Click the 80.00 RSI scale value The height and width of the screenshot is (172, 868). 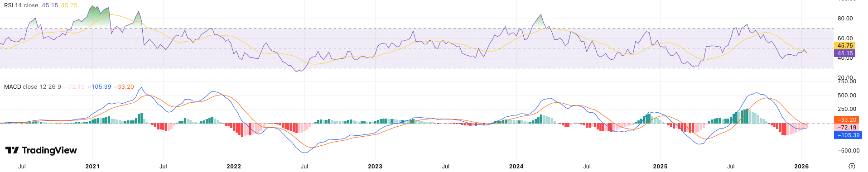(845, 19)
